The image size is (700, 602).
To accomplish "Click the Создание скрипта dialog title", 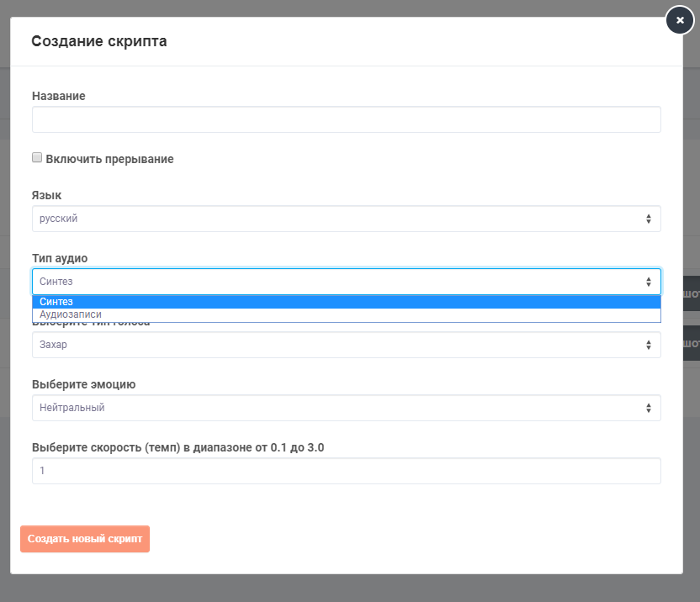I will coord(98,41).
